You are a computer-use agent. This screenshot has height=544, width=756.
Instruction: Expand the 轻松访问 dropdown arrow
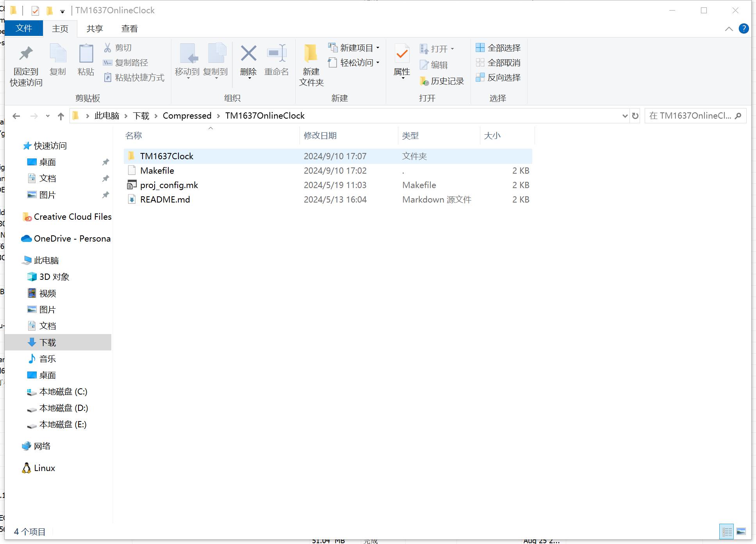pos(378,63)
